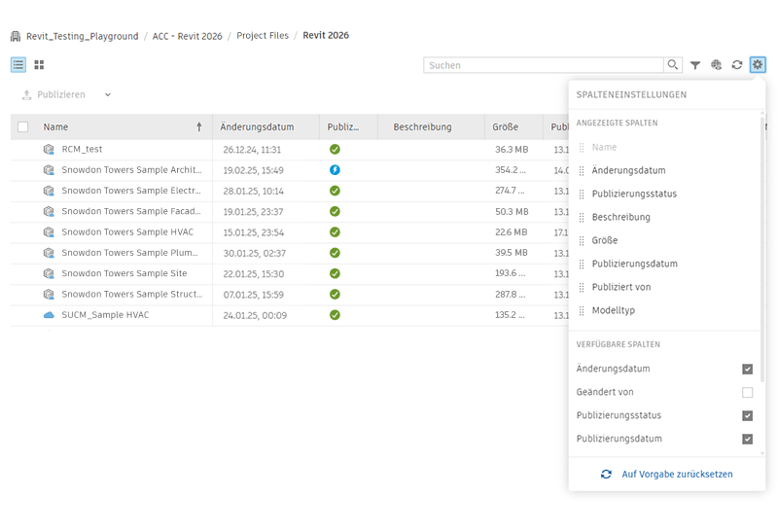
Task: Click drag handle for Modelltyp entry
Action: (582, 310)
